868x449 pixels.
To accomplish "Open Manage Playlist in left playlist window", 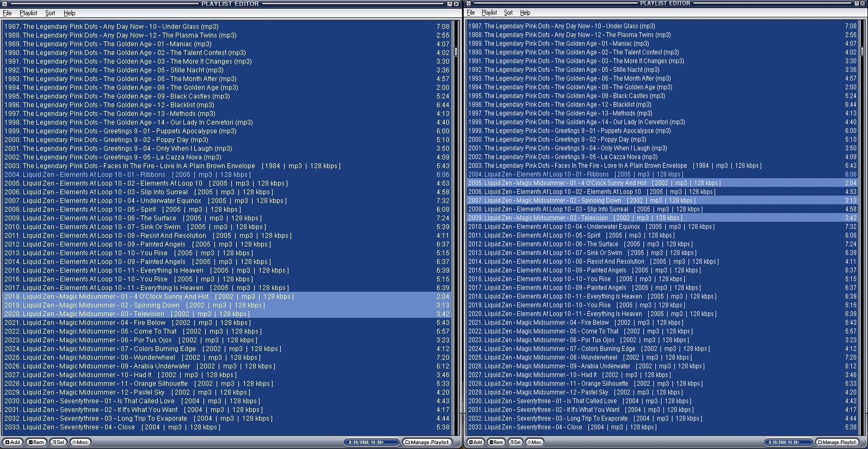I will [427, 442].
